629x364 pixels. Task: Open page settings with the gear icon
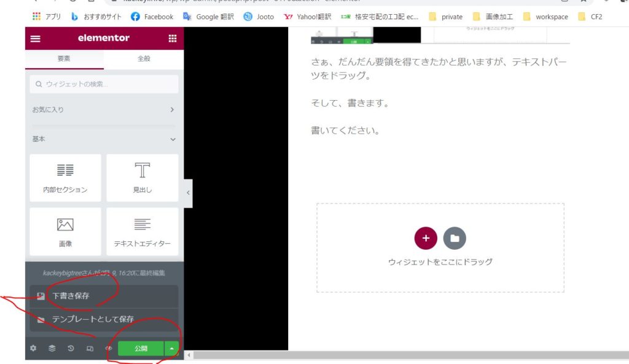click(33, 348)
